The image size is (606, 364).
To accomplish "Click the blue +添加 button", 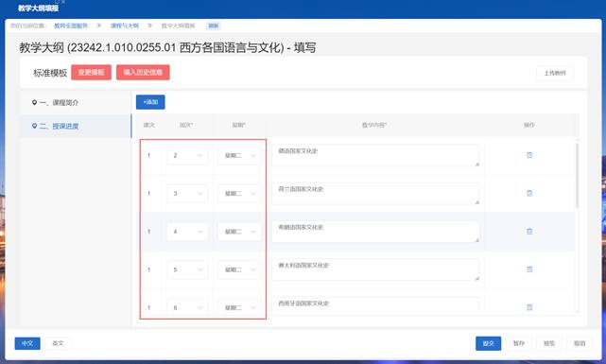I will 150,102.
